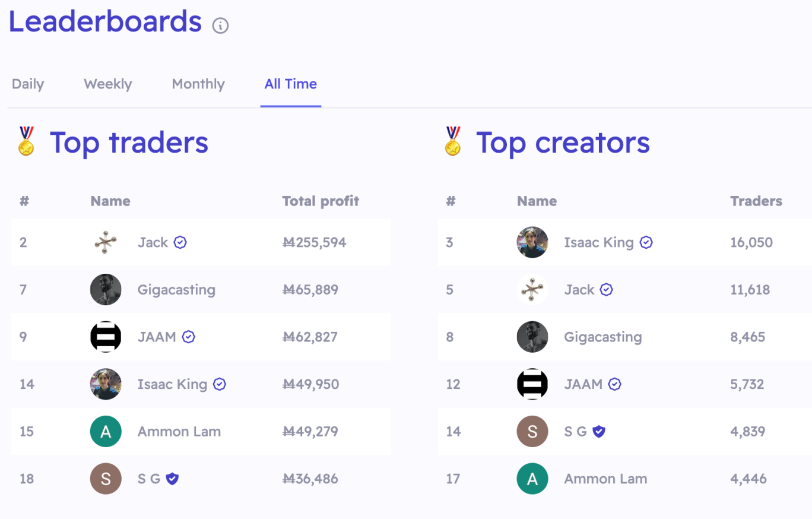Click Gigacasting's avatar in Top creators
The image size is (812, 519).
[532, 337]
